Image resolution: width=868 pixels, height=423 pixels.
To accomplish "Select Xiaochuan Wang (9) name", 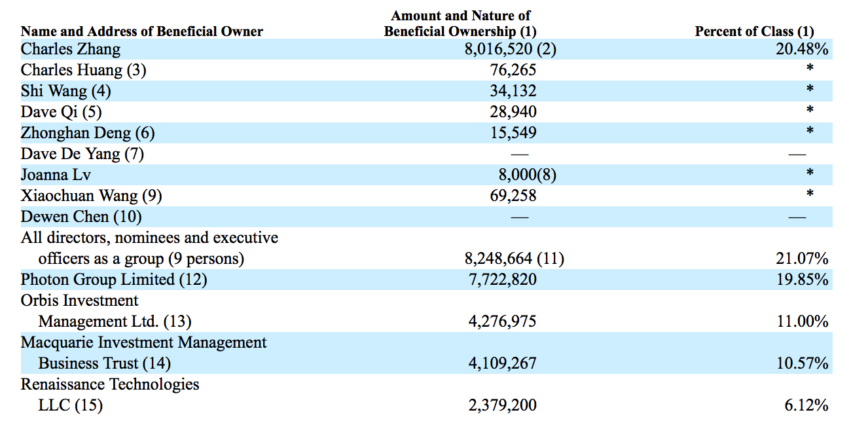I will (92, 196).
